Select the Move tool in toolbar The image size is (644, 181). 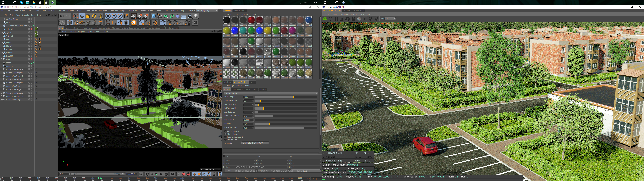pyautogui.click(x=82, y=16)
